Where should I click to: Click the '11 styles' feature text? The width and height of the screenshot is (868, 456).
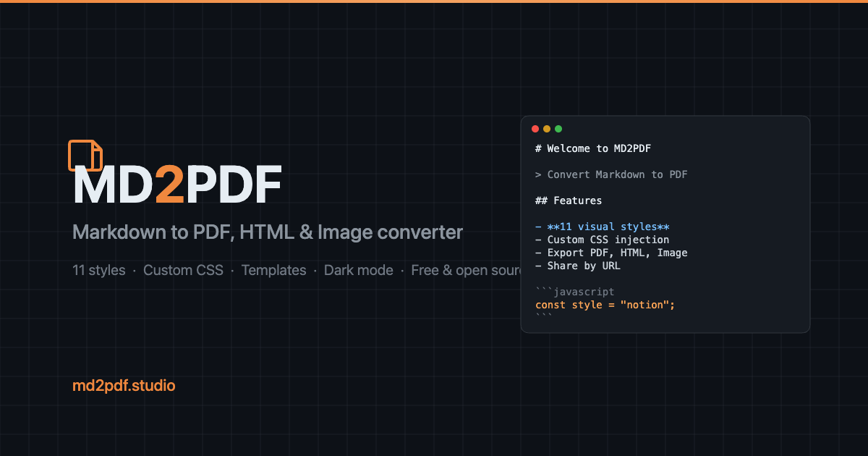[x=99, y=270]
